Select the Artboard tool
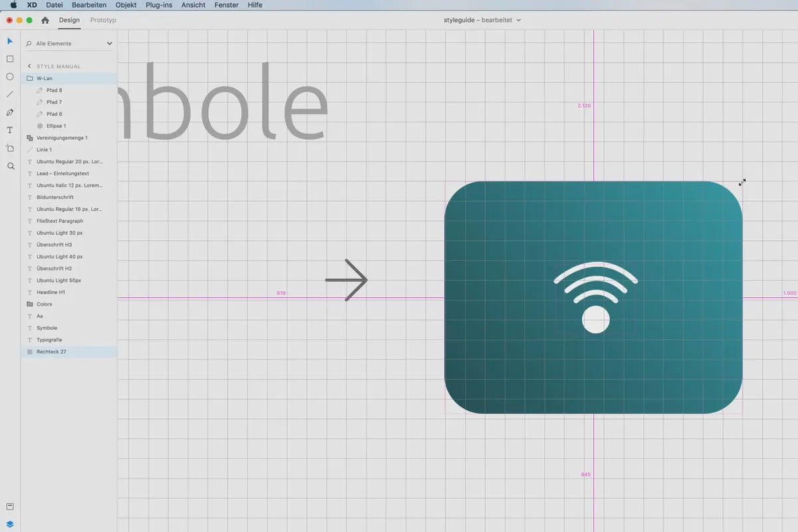Screen dimensions: 798x532 (10, 148)
